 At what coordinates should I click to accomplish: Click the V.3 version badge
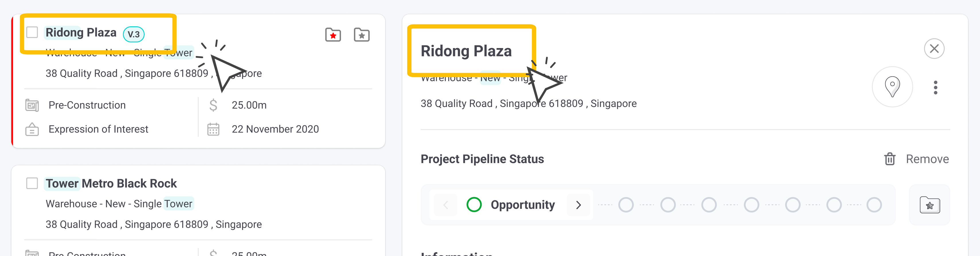click(134, 34)
